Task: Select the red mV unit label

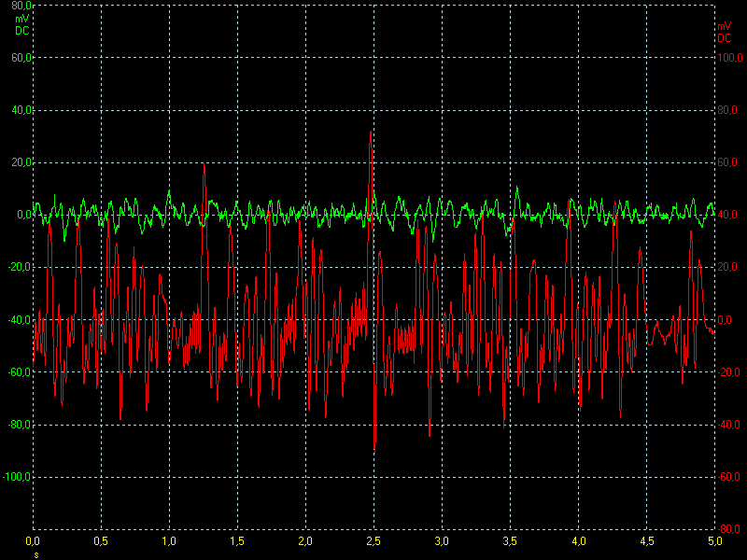Action: point(725,26)
